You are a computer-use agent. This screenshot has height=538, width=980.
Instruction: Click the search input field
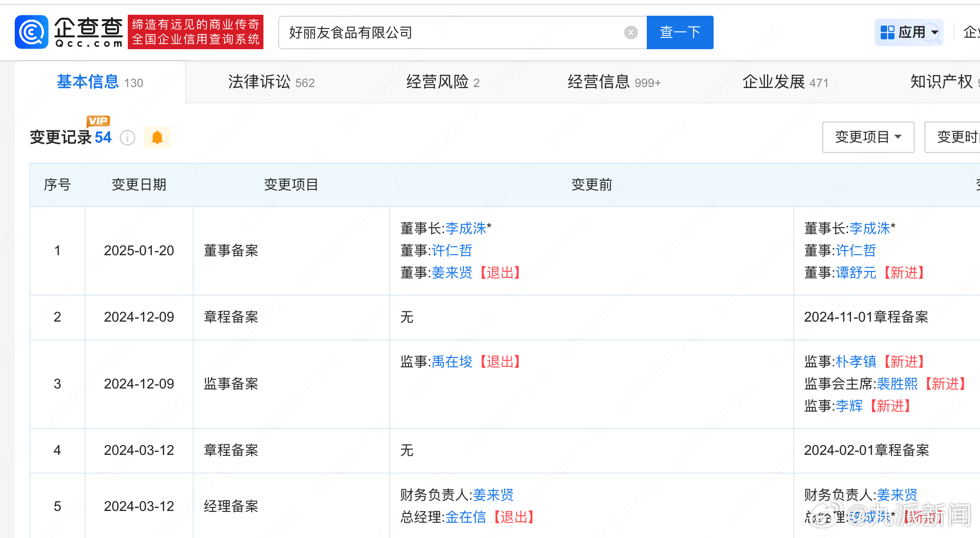click(x=462, y=32)
